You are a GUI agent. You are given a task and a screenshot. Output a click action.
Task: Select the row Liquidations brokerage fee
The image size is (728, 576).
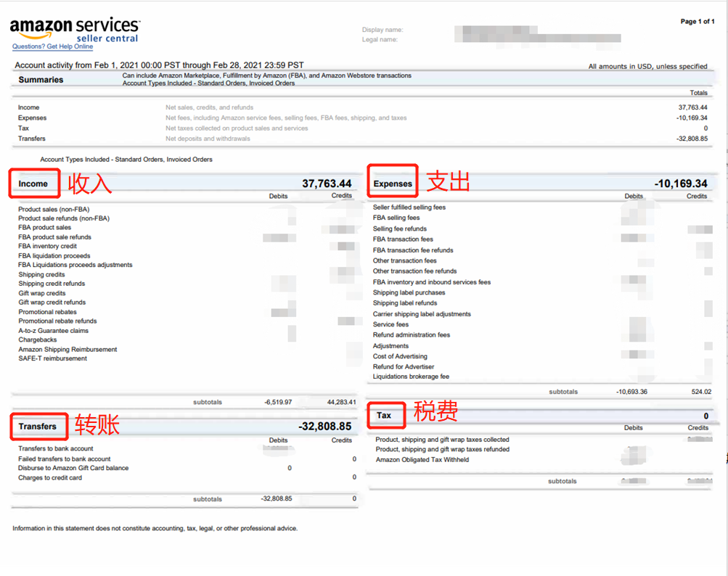click(411, 377)
